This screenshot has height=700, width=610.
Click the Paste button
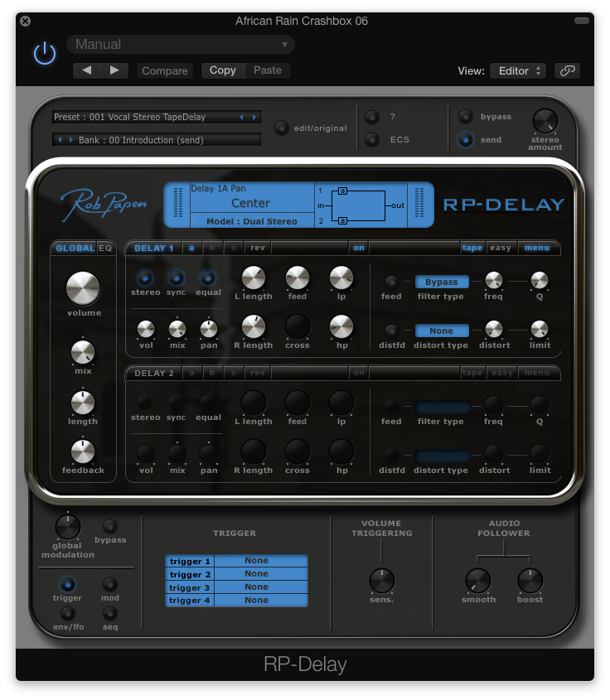click(268, 70)
